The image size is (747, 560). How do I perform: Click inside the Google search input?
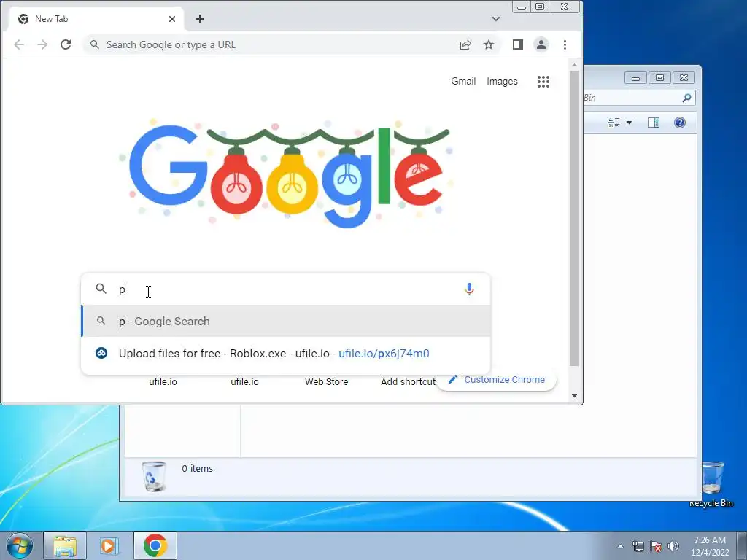pos(286,289)
